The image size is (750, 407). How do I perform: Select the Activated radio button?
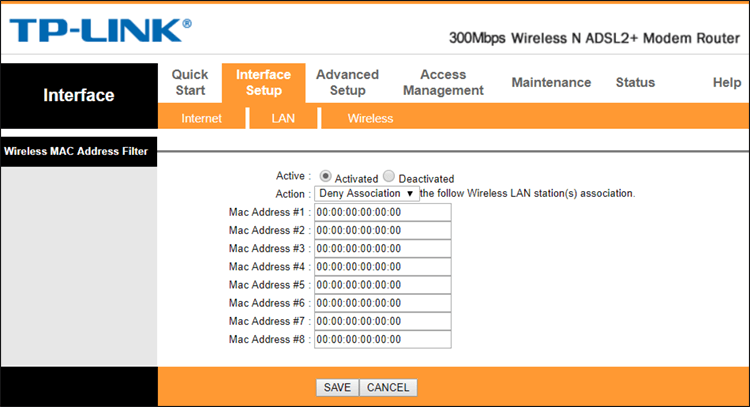[x=326, y=177]
